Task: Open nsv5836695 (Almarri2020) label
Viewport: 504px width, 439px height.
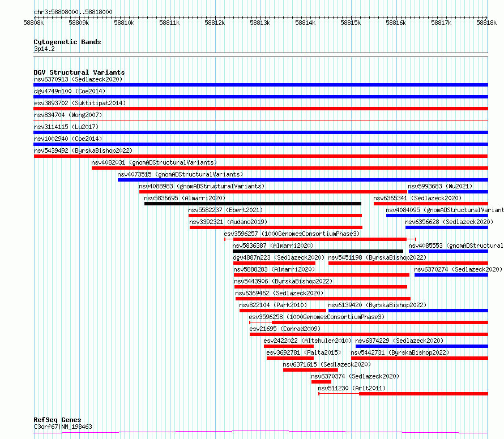Action: pyautogui.click(x=185, y=198)
